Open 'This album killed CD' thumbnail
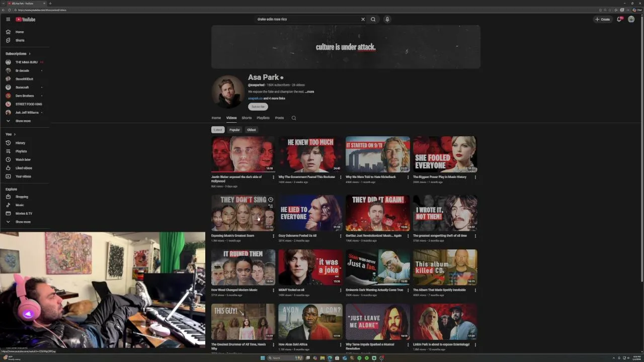Screen dimensions: 644x362 (x=445, y=267)
